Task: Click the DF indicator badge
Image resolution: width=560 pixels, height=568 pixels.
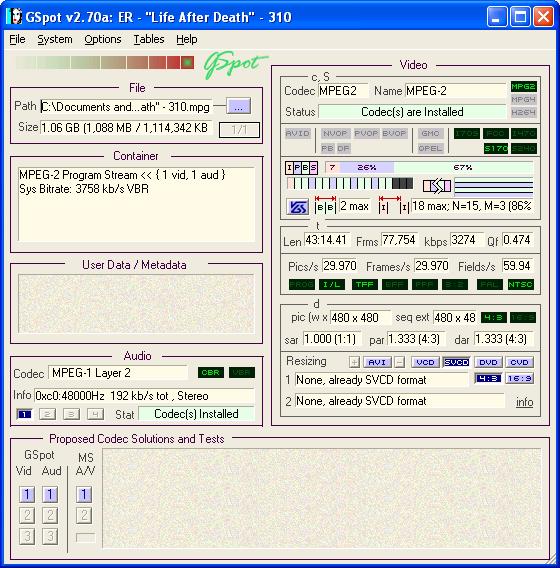Action: [343, 148]
